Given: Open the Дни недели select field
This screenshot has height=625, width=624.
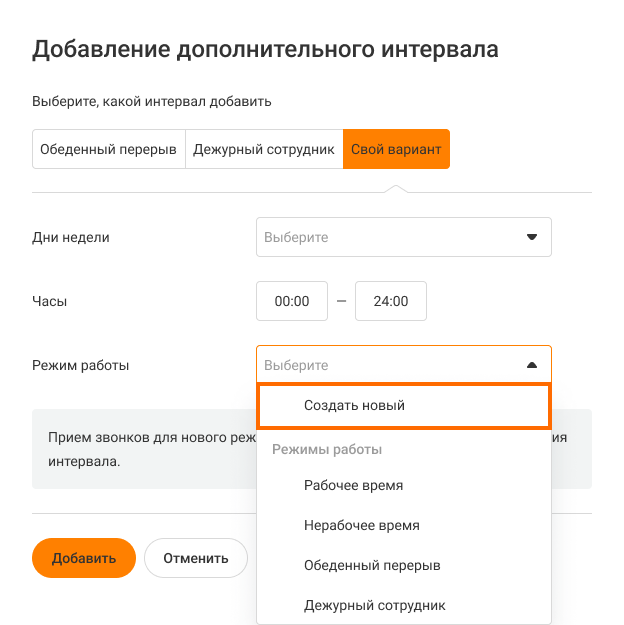Looking at the screenshot, I should (x=390, y=238).
